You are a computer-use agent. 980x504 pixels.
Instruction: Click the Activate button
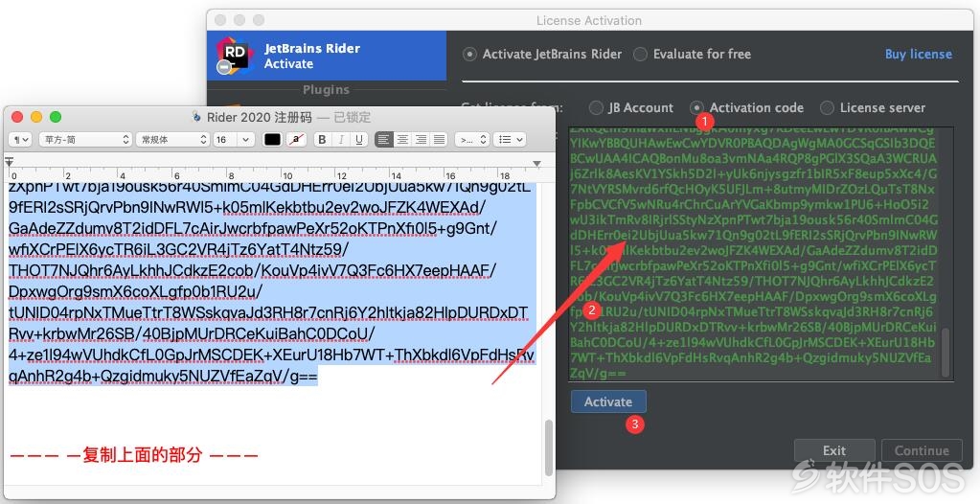(608, 402)
